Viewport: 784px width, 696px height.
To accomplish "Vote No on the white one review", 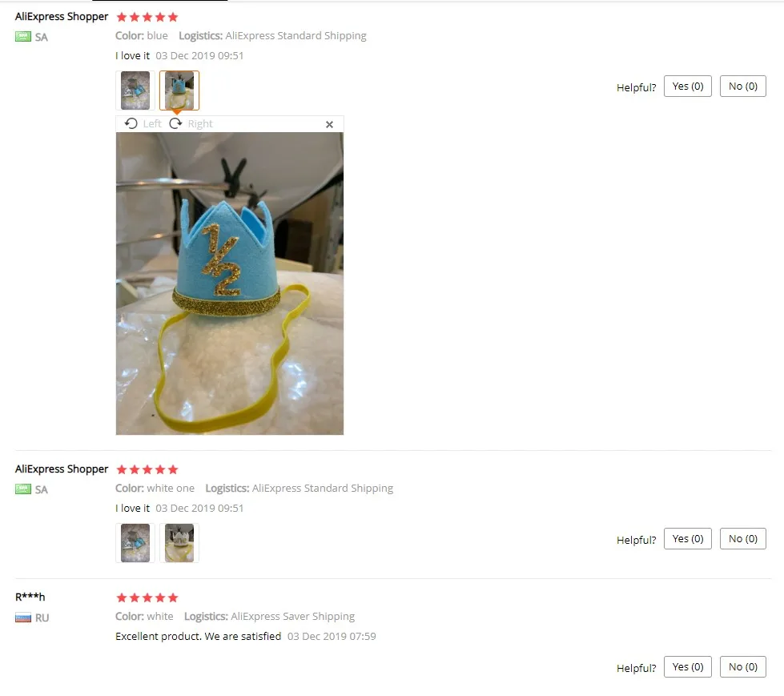I will pos(742,538).
